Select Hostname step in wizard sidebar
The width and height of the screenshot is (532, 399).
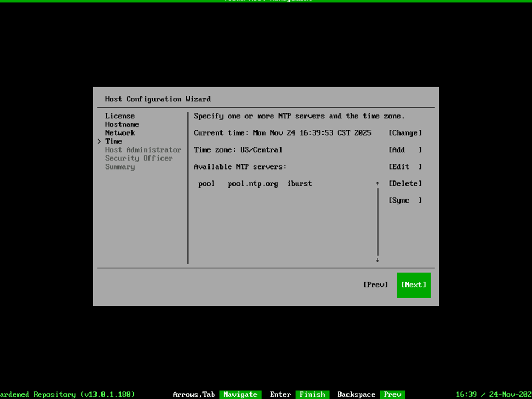tap(122, 124)
